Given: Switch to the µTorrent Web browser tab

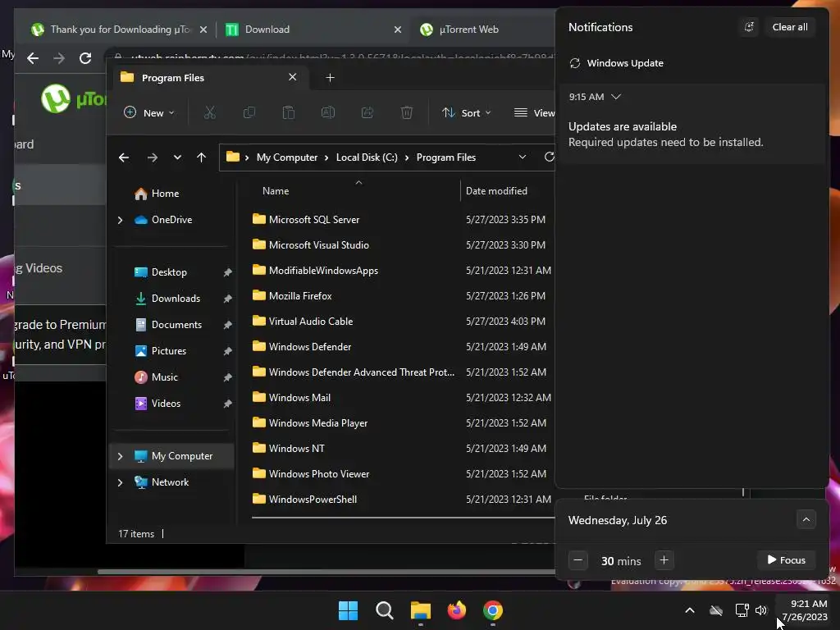Looking at the screenshot, I should pyautogui.click(x=482, y=30).
